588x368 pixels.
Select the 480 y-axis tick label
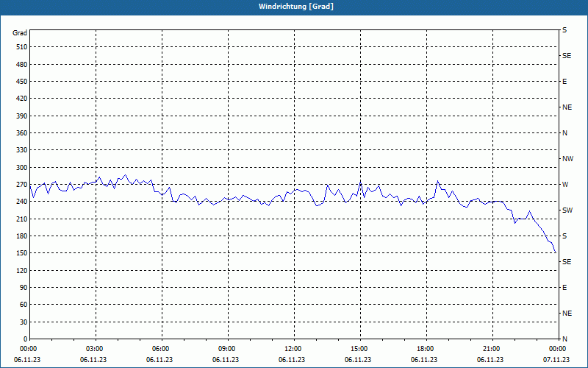coord(22,64)
